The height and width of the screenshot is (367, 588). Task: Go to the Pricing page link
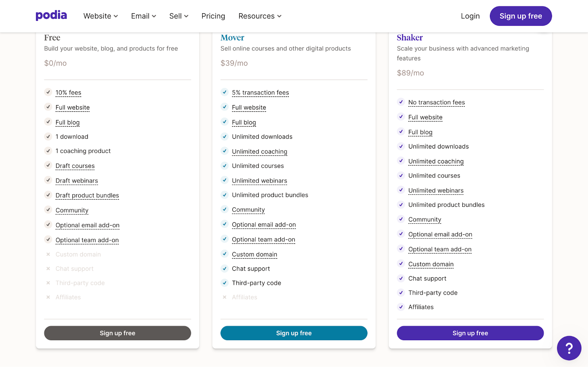tap(213, 16)
